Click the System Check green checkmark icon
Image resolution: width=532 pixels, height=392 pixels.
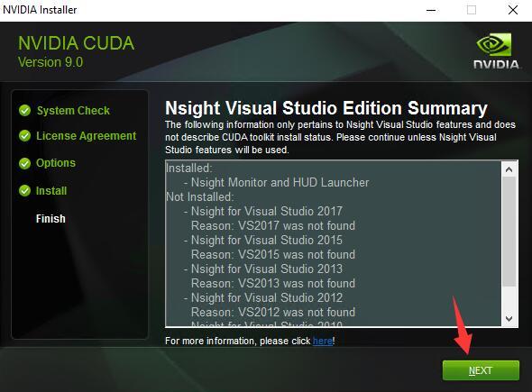pyautogui.click(x=24, y=110)
